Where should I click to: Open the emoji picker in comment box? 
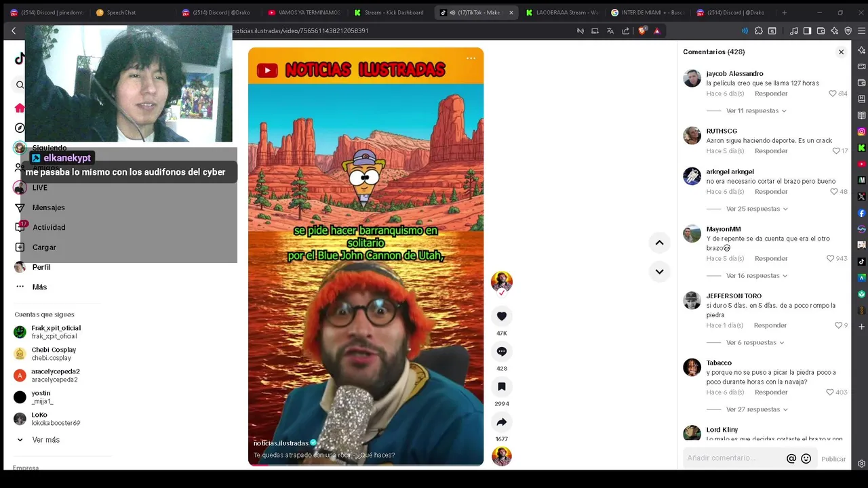806,459
